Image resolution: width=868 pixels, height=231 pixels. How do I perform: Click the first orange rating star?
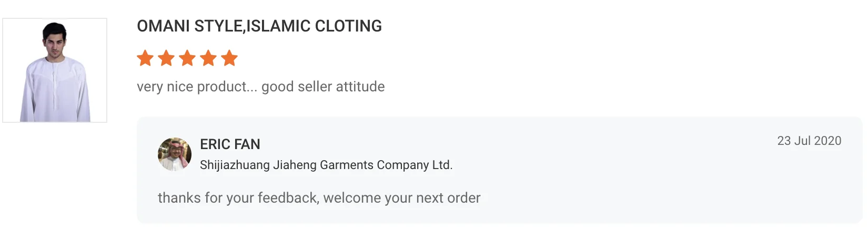pyautogui.click(x=145, y=58)
